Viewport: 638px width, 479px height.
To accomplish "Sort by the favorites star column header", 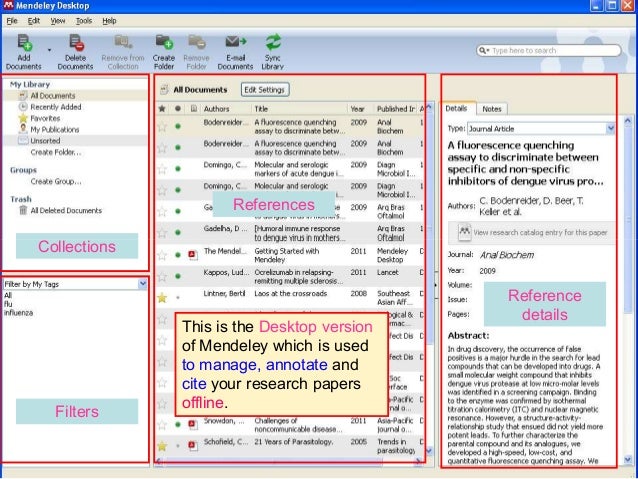I will (x=162, y=109).
